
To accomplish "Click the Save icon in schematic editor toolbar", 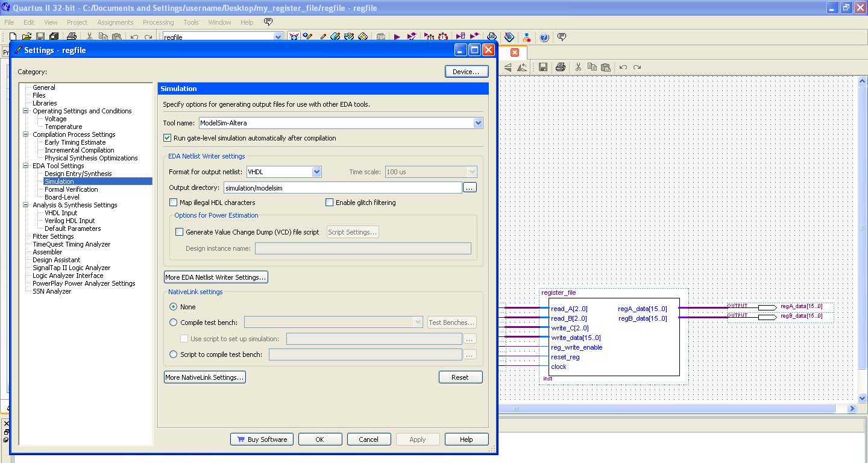I will pos(542,67).
